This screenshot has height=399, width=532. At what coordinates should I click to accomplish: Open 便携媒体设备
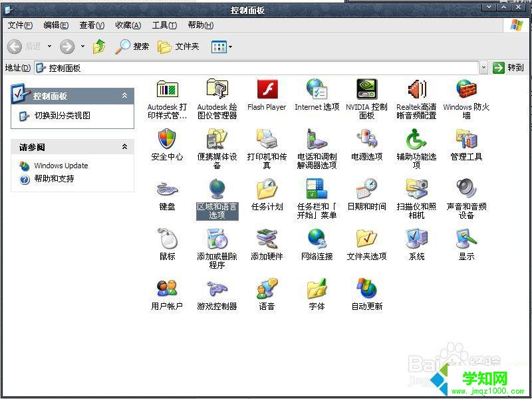(x=217, y=148)
